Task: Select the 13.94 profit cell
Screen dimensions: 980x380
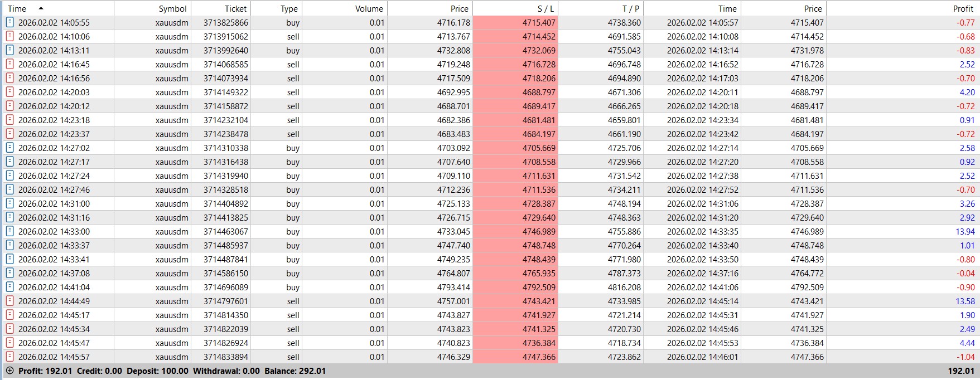Action: [965, 231]
